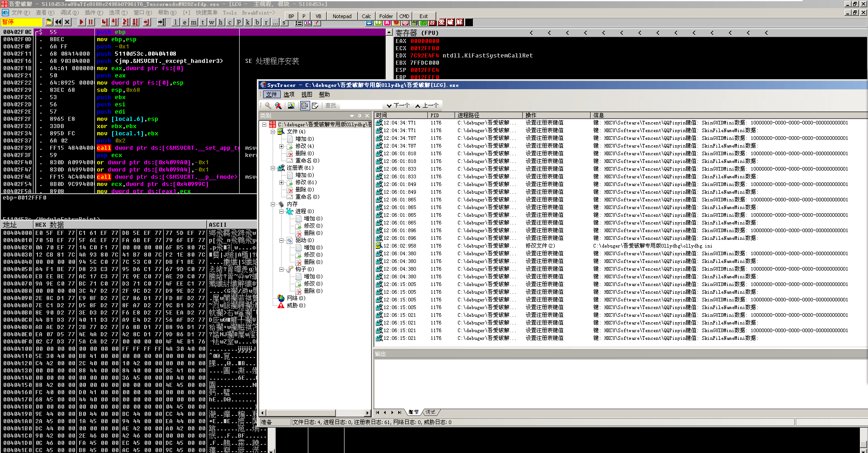
Task: Collapse the 文件 (4) tree node
Action: (273, 132)
